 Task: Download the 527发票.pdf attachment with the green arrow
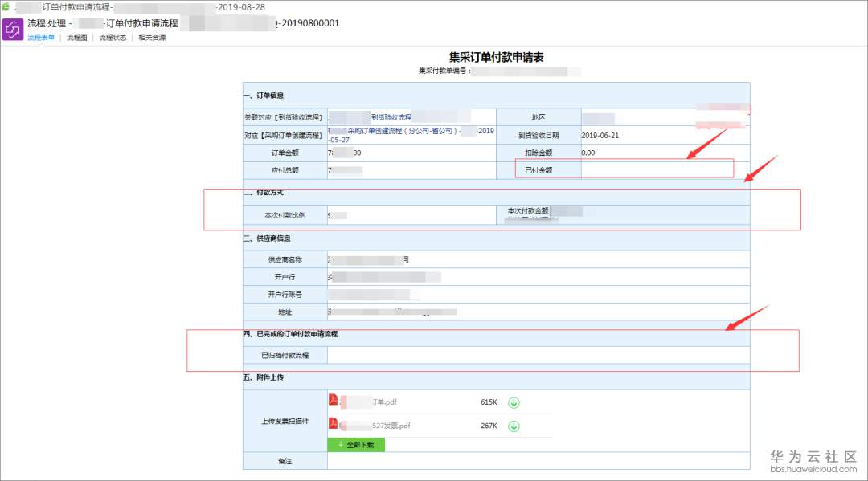click(x=514, y=426)
